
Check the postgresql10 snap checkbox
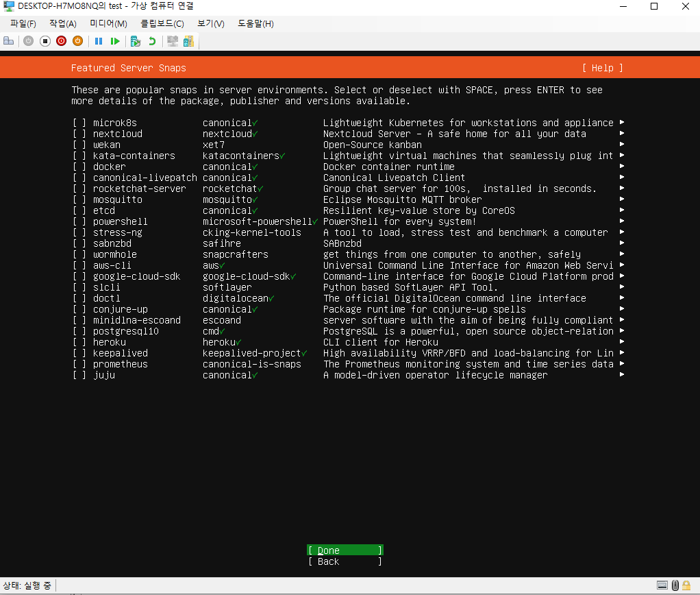coord(79,331)
